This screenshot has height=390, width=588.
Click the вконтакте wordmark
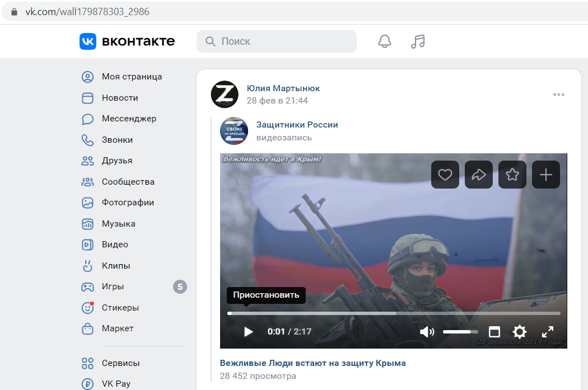[138, 41]
